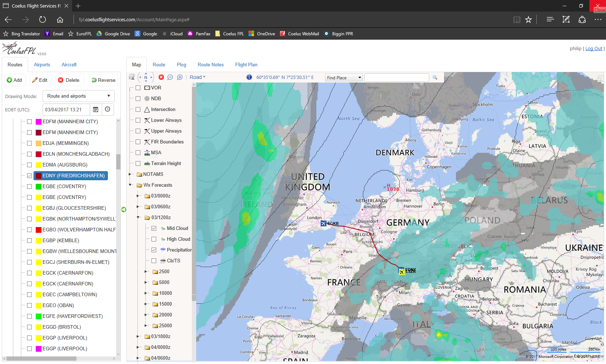Image resolution: width=606 pixels, height=364 pixels.
Task: Click the Find Place search input field
Action: (x=396, y=77)
